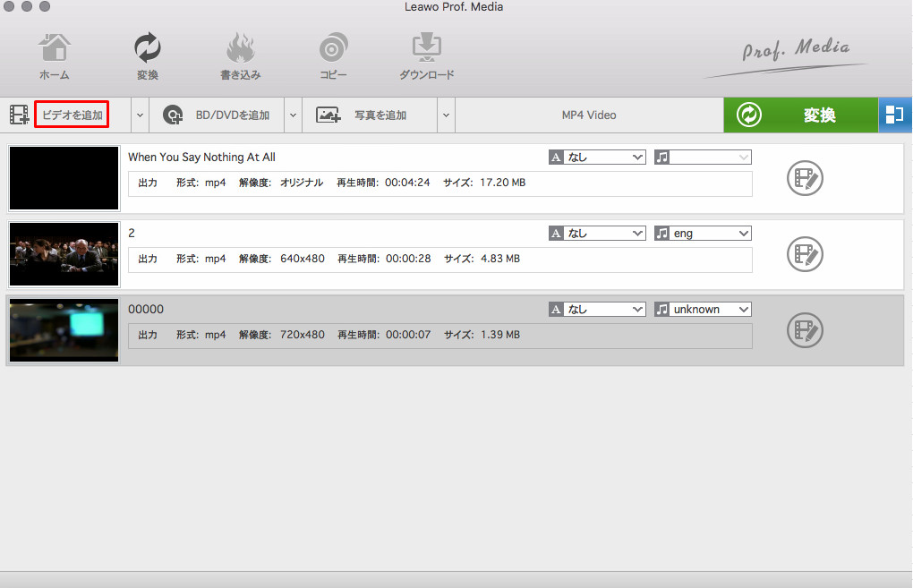Image resolution: width=913 pixels, height=588 pixels.
Task: Expand the 写真を追加 dropdown arrow
Action: coord(445,115)
